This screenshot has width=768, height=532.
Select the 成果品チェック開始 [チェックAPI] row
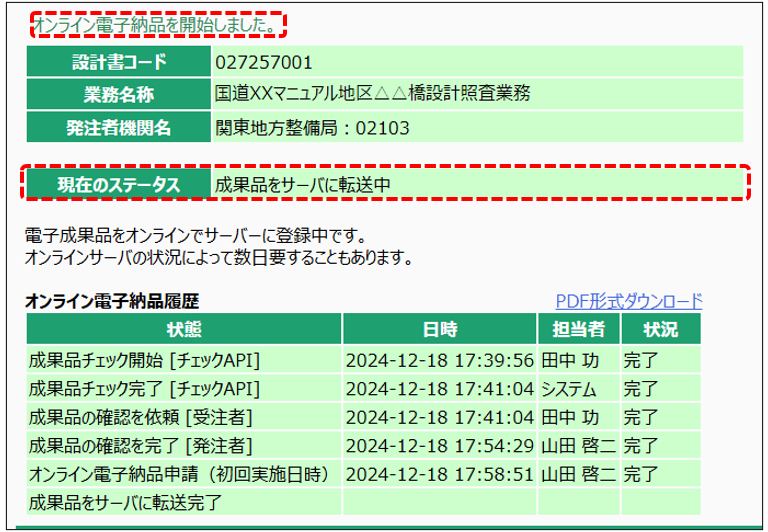(146, 361)
